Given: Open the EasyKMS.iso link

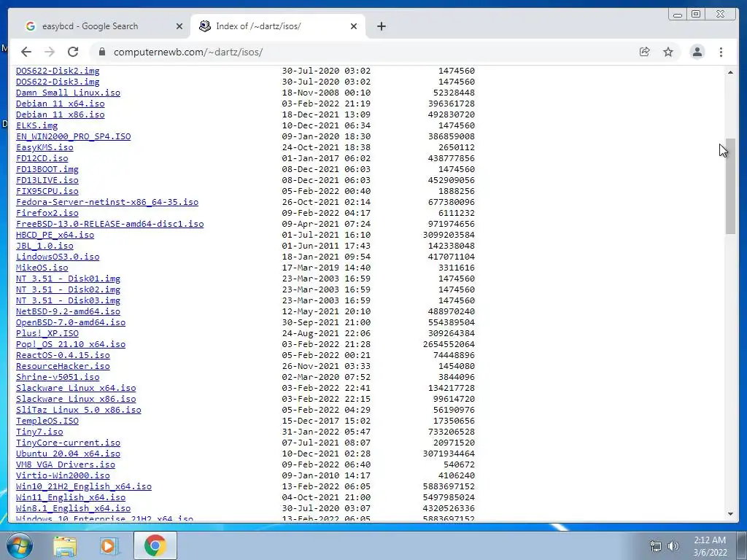Looking at the screenshot, I should pos(44,147).
